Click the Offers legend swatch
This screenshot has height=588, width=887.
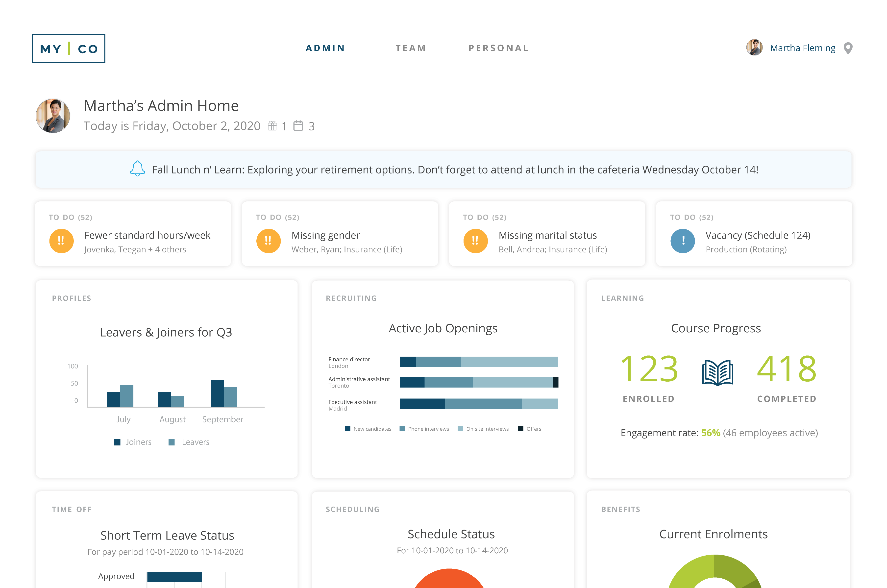520,429
